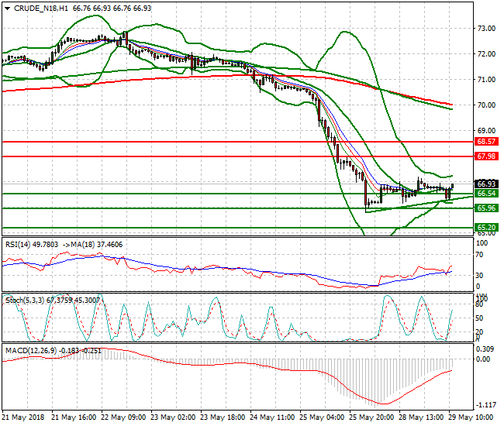Select the MACD(12,26,9) indicator label
Viewport: 504px width, 426px height.
click(x=31, y=351)
